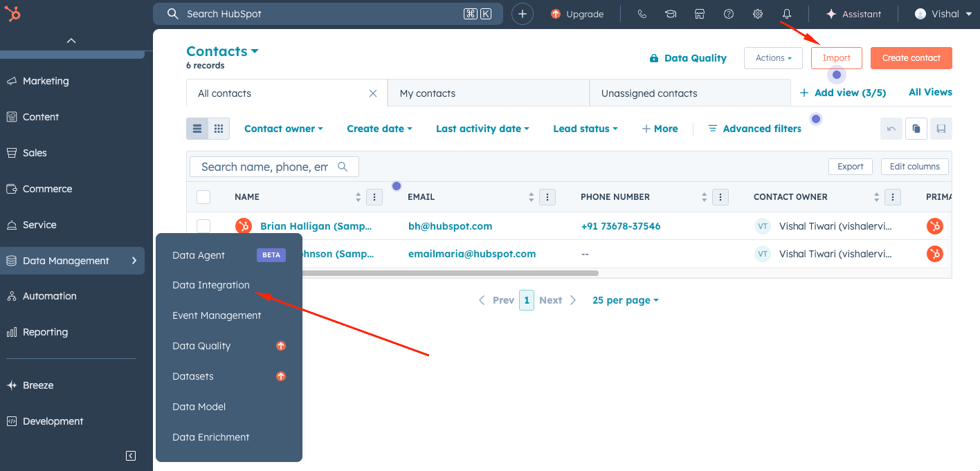
Task: Check the Brian Halligan row checkbox
Action: click(203, 226)
